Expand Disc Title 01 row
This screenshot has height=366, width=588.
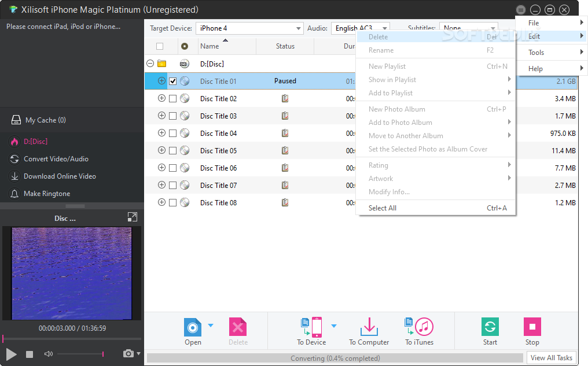(x=161, y=80)
